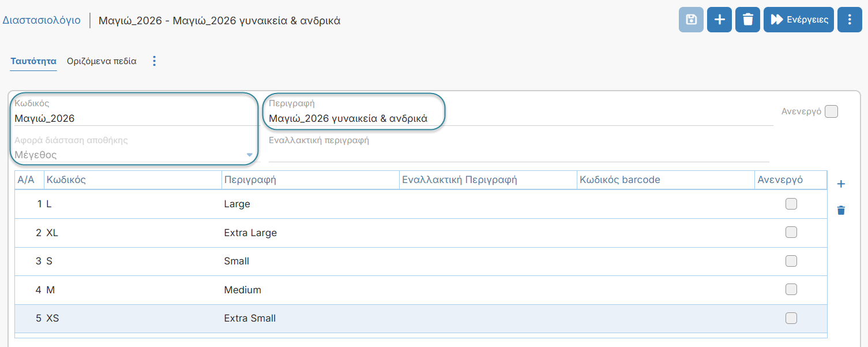Add a grid row with plus icon

(841, 184)
